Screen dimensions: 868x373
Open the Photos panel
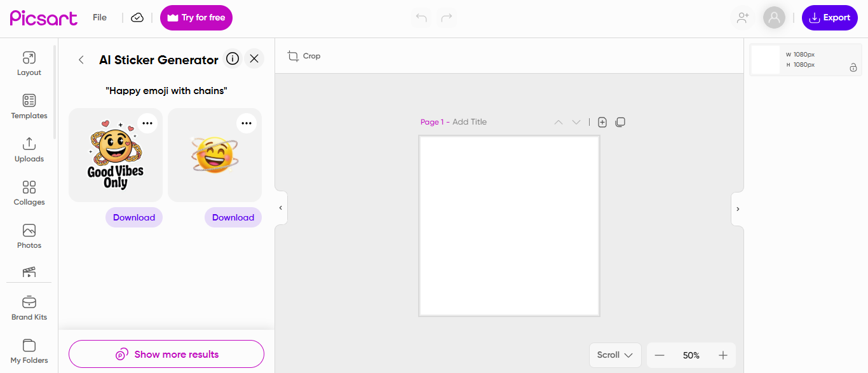tap(29, 236)
